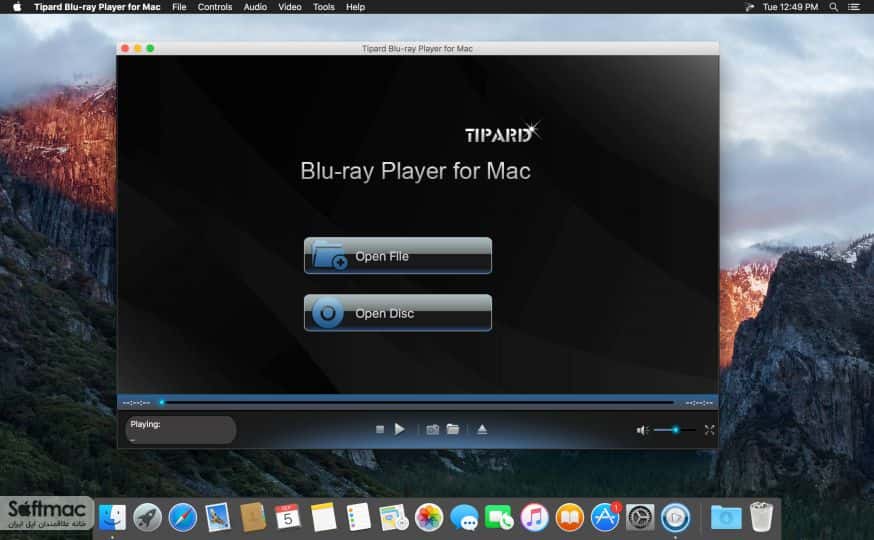Open iBooks in the dock
Screen dimensions: 874x540
569,518
